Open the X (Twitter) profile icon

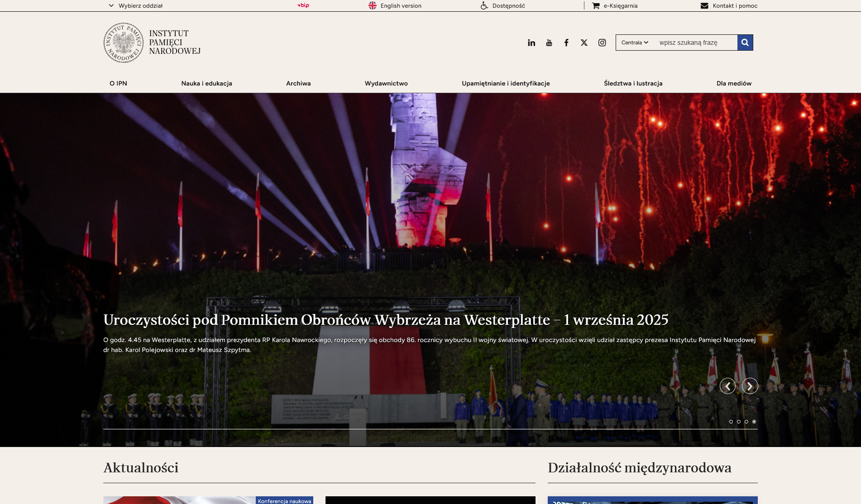click(x=584, y=43)
